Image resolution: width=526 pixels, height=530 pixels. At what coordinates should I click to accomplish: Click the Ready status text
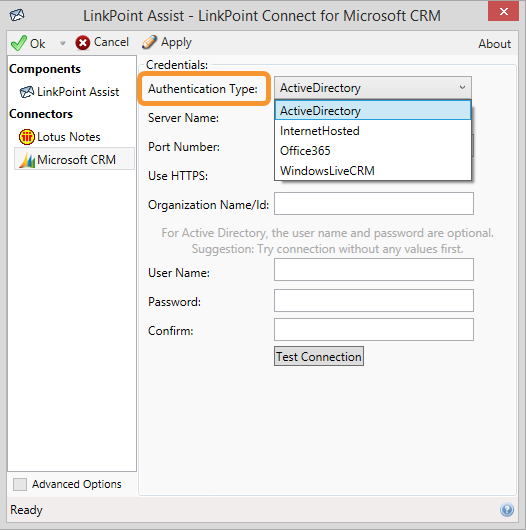tap(26, 510)
